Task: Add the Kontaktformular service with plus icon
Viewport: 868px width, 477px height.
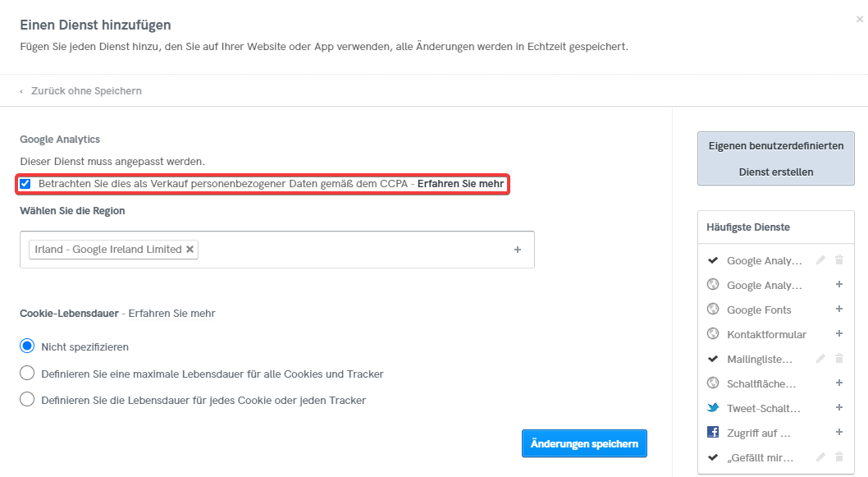Action: 838,334
